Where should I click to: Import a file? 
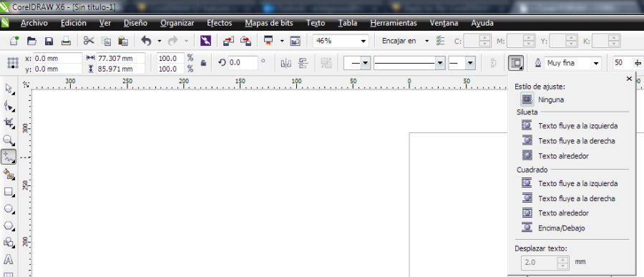pyautogui.click(x=229, y=41)
